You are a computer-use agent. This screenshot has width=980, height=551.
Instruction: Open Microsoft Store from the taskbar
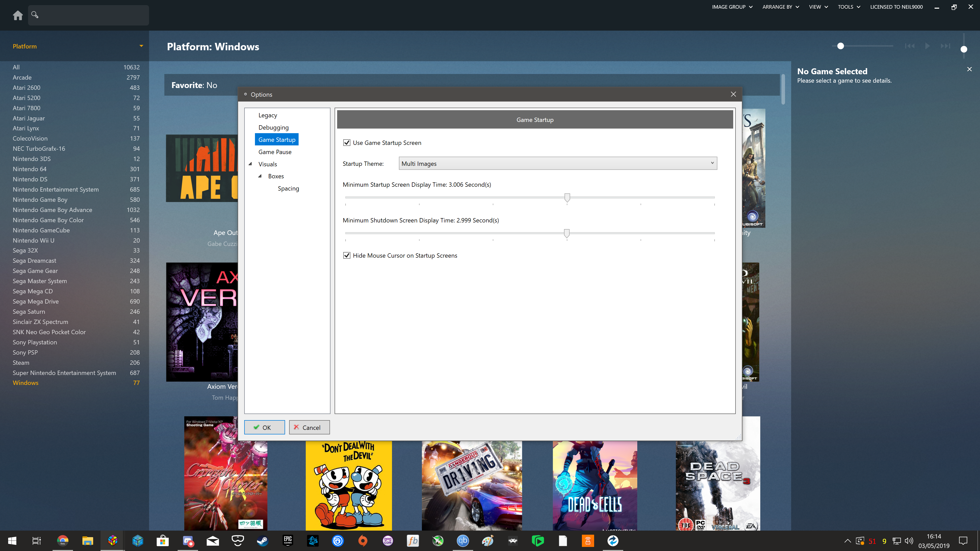pyautogui.click(x=163, y=541)
